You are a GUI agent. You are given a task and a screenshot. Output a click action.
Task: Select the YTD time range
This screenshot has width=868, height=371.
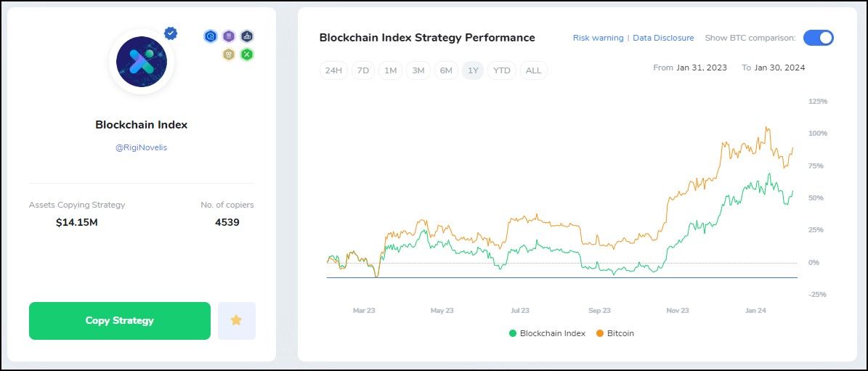point(501,70)
